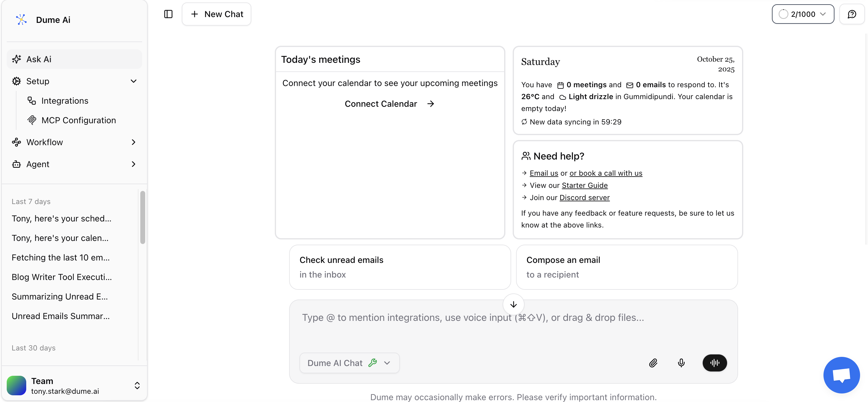This screenshot has height=402, width=868.
Task: Click the Dume Ai logo
Action: (21, 19)
